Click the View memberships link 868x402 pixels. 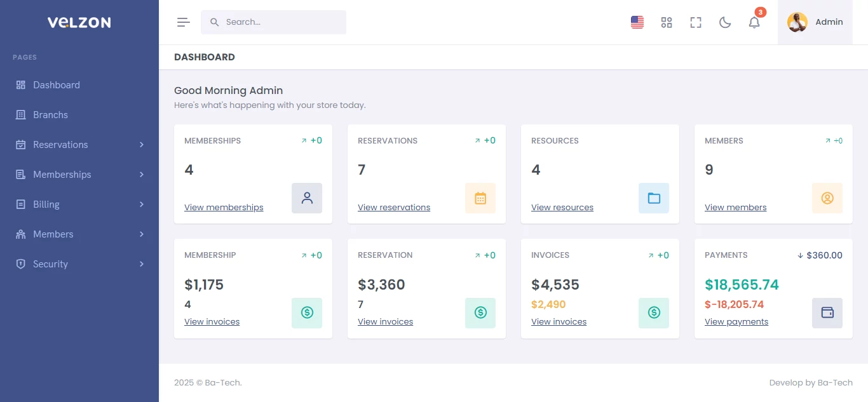pos(224,208)
